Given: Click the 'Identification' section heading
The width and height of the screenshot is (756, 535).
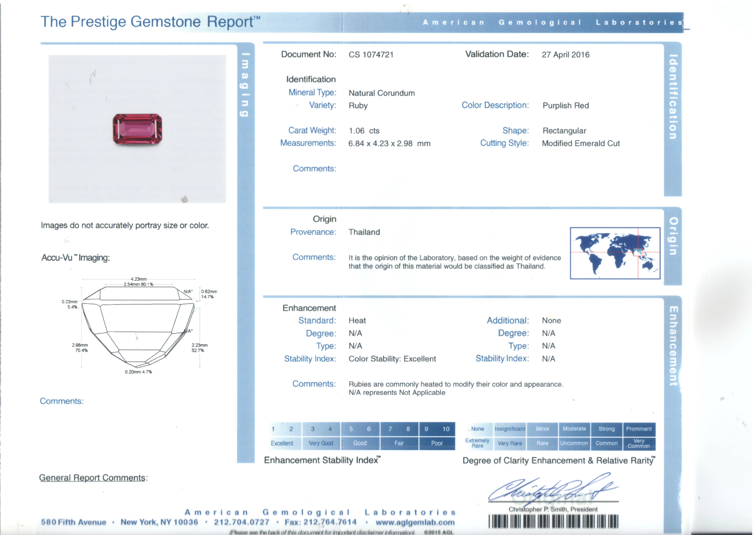Looking at the screenshot, I should tap(311, 80).
